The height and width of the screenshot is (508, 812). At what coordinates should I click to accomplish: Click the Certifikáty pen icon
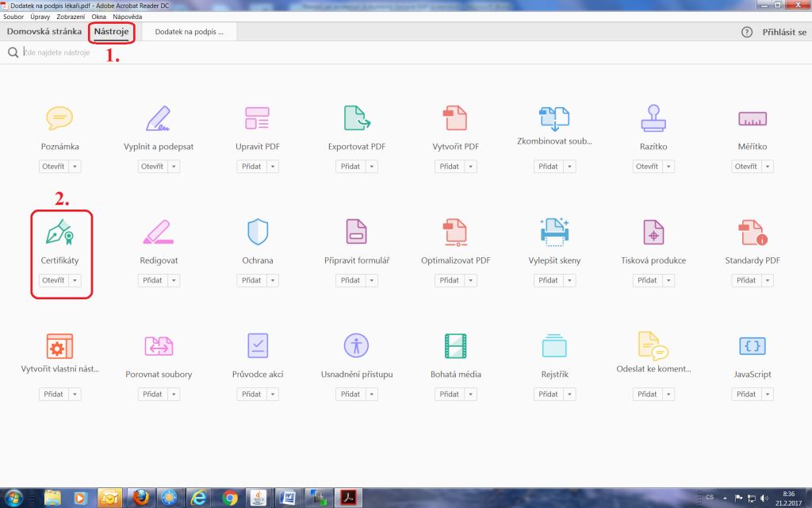pyautogui.click(x=59, y=233)
